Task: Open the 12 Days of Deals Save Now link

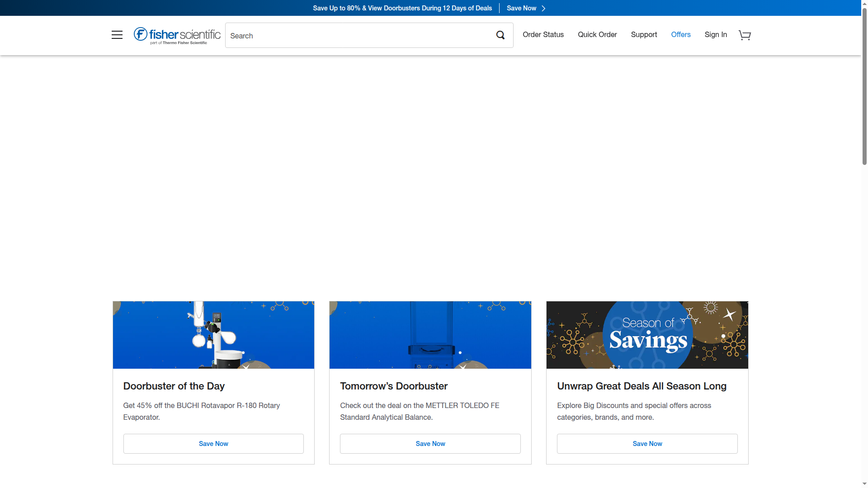Action: [521, 8]
